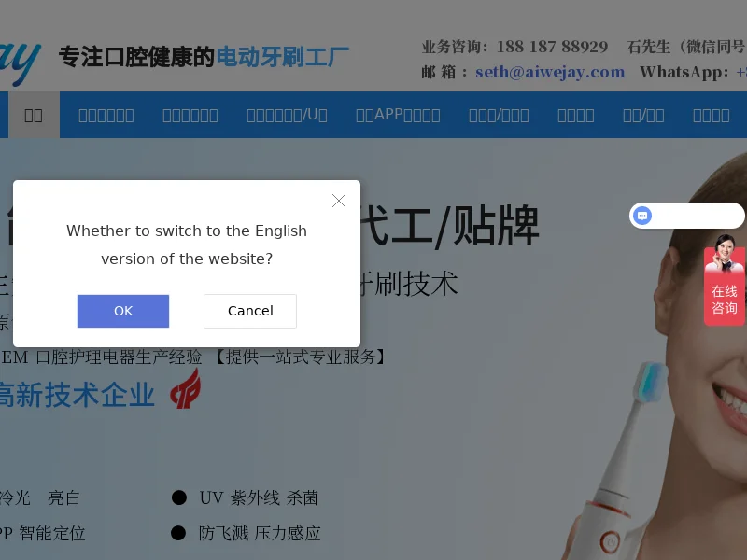Click OK to switch to English version
This screenshot has height=560, width=747.
[123, 311]
